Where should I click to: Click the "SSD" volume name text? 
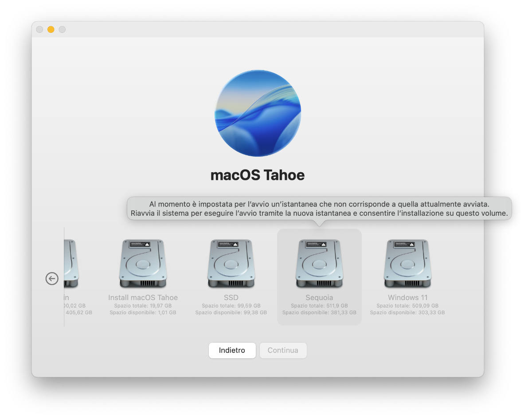pyautogui.click(x=231, y=297)
